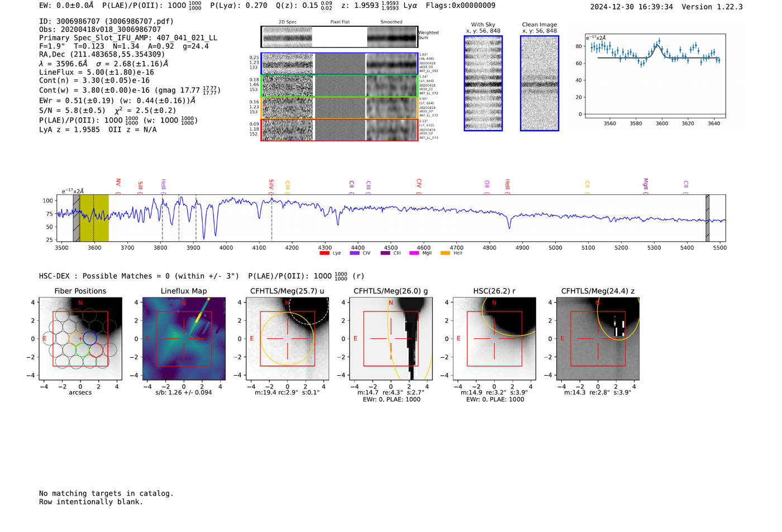This screenshot has height=532, width=782.
Task: Click the blue fiber circle in Fiber Positions
Action: tap(90, 338)
